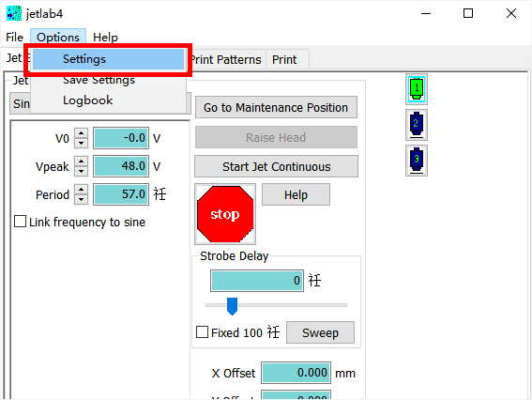Click the Start Jet Continuous button
This screenshot has height=400, width=532.
click(x=276, y=166)
